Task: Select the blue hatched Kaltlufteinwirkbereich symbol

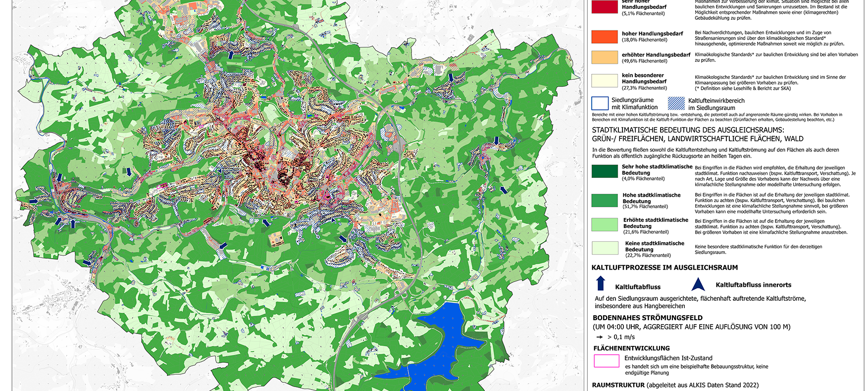Action: pos(676,103)
